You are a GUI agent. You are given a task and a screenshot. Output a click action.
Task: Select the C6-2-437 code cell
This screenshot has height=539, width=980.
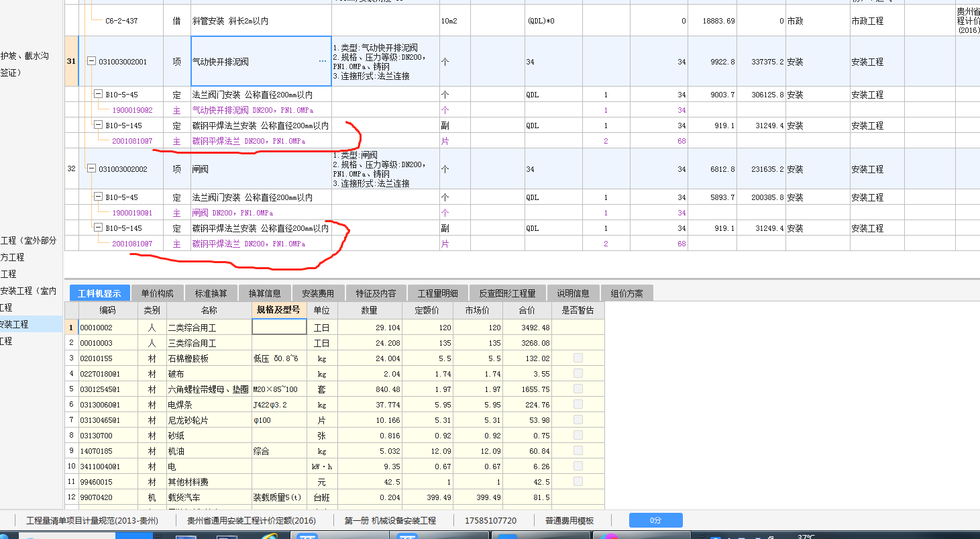coord(121,21)
